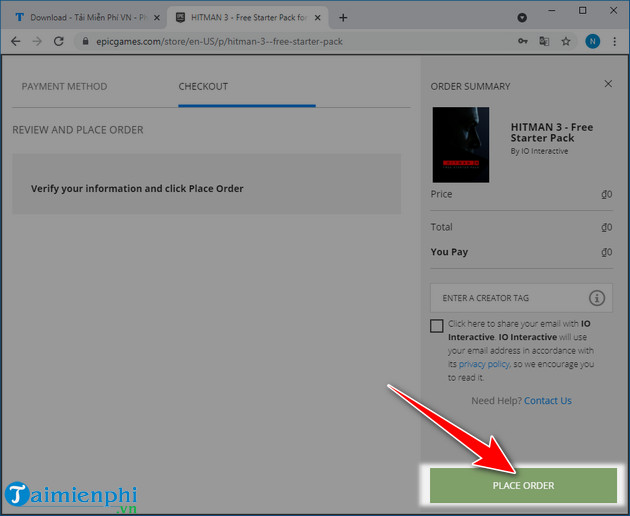Open the Chrome profile avatar

592,41
